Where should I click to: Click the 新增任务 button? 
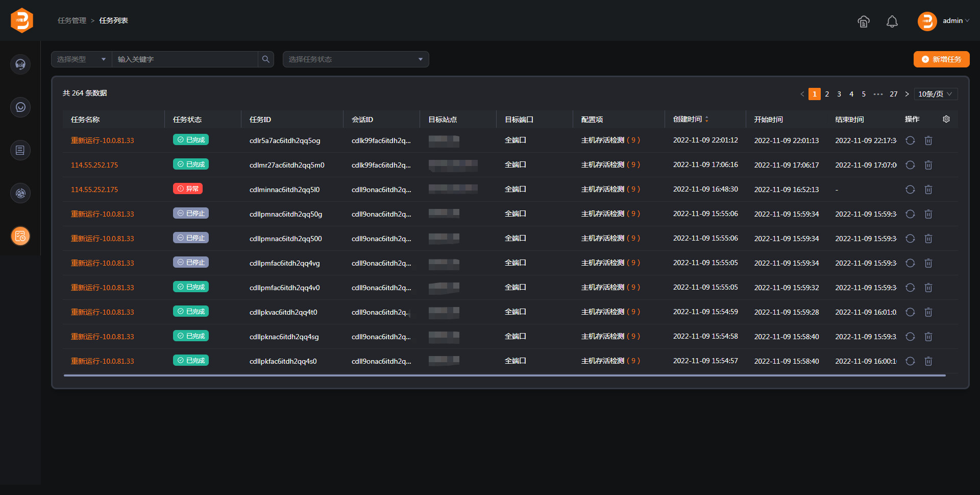pos(942,59)
